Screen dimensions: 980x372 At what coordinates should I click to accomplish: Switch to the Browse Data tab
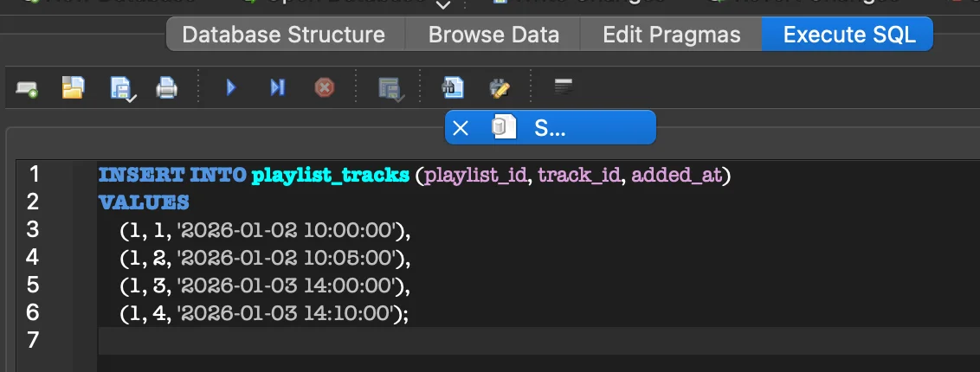tap(493, 35)
